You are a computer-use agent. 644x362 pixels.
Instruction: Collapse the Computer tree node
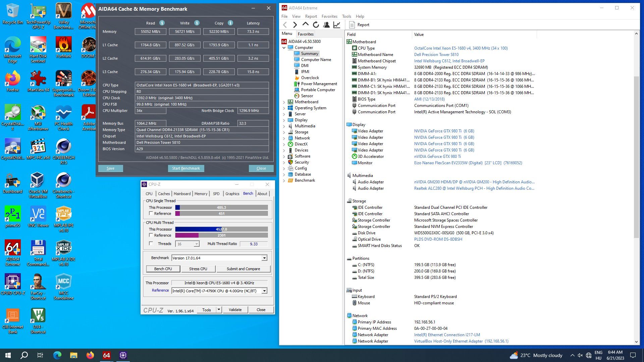point(284,48)
